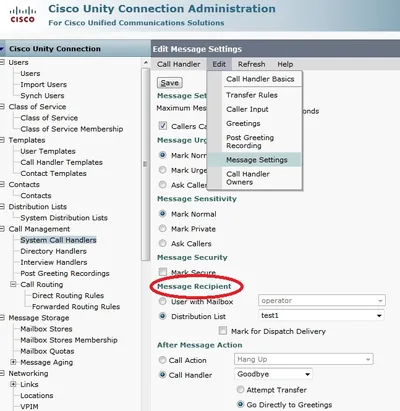Open the Help menu
This screenshot has height=411, width=400.
coord(285,64)
